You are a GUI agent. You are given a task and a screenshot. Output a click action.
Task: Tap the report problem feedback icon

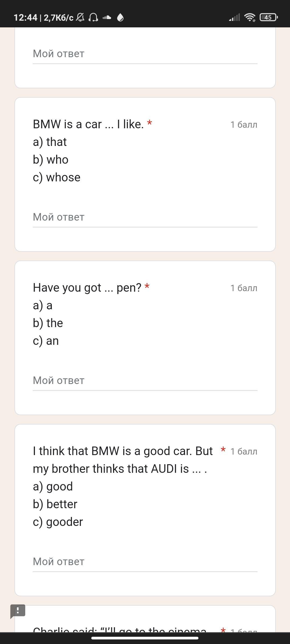tap(18, 611)
